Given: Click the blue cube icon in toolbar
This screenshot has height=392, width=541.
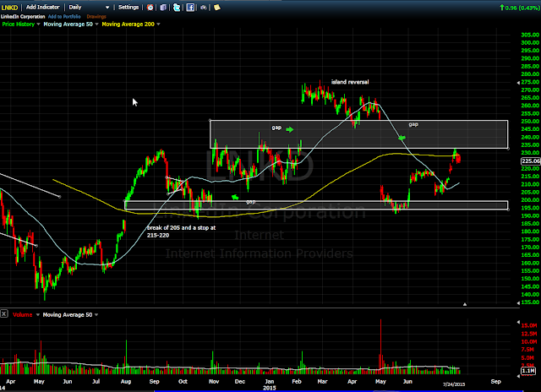Looking at the screenshot, I should click(x=163, y=8).
